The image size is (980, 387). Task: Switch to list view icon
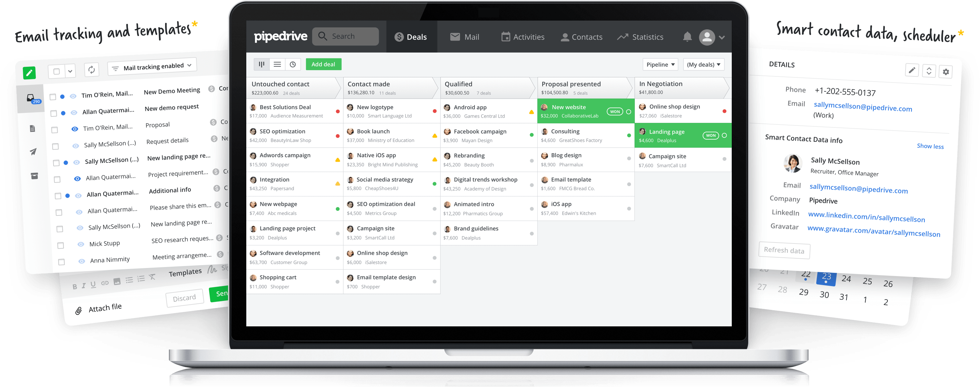click(x=277, y=64)
